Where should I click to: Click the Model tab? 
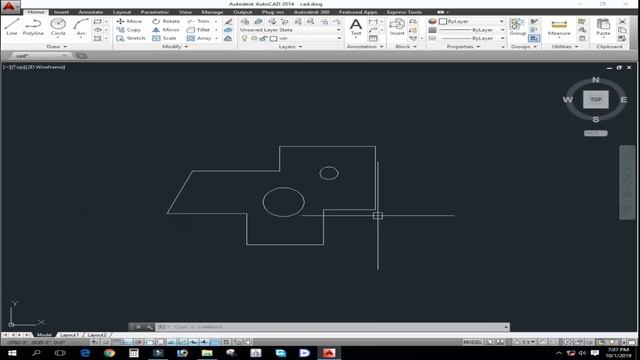tap(44, 335)
